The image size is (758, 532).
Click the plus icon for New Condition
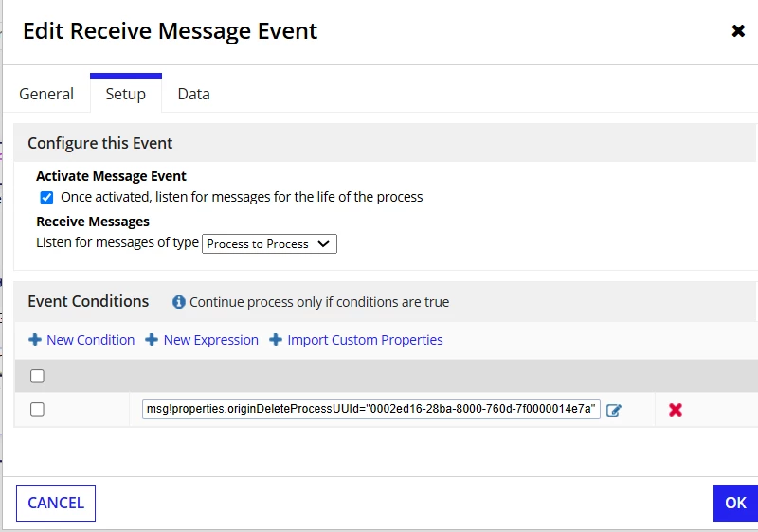pyautogui.click(x=35, y=340)
